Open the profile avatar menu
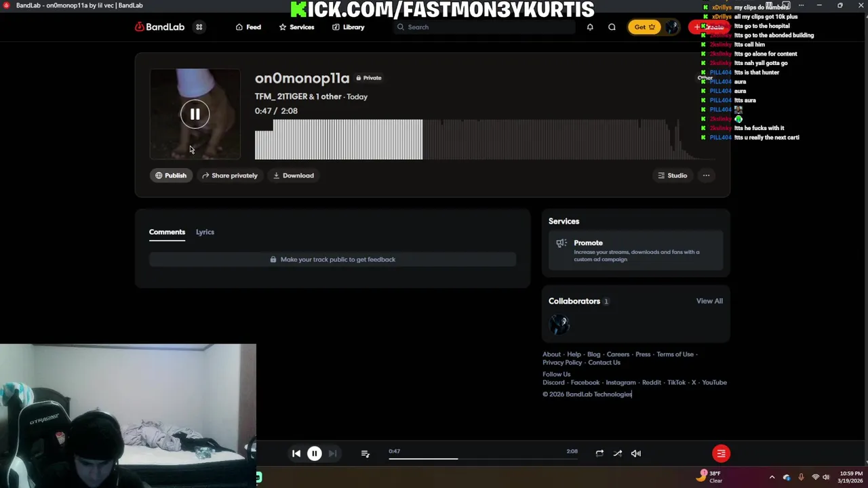This screenshot has width=868, height=488. 672,27
